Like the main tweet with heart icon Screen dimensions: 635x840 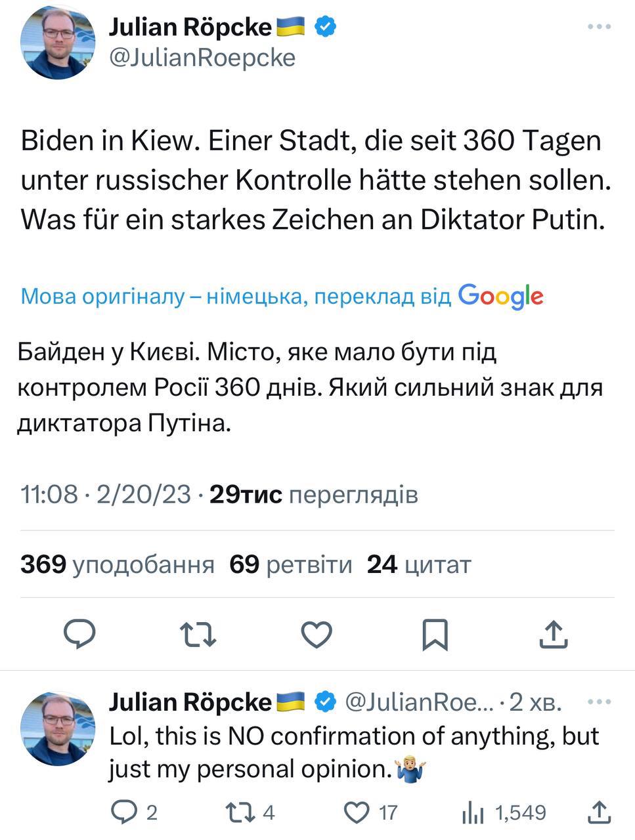317,634
